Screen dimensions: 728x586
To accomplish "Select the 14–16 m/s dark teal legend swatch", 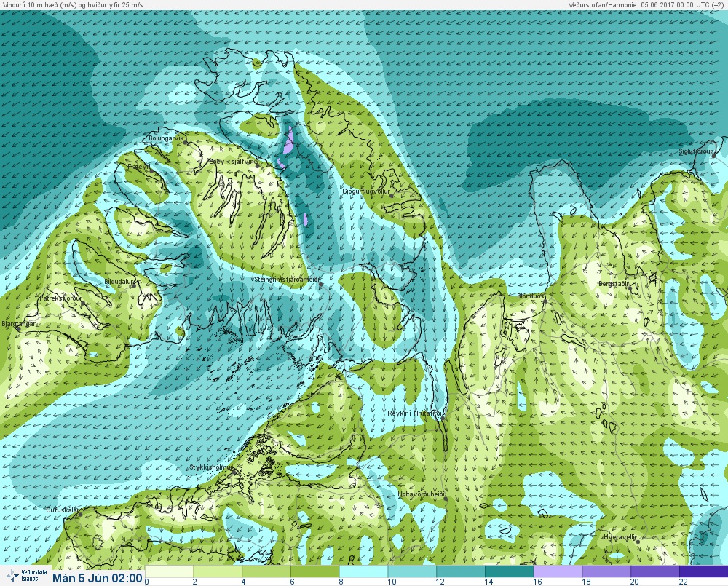I will pos(510,571).
